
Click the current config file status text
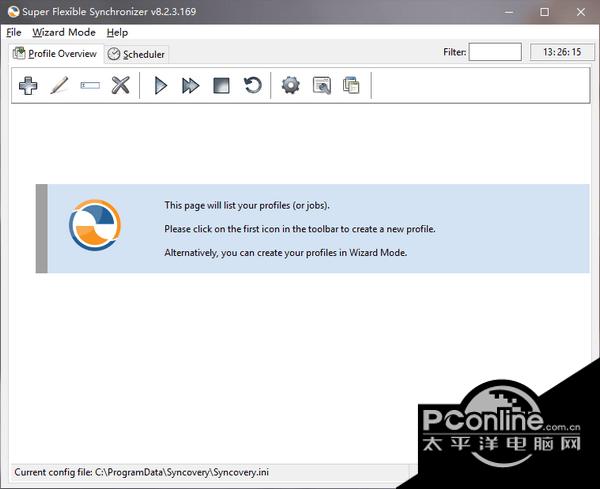142,472
